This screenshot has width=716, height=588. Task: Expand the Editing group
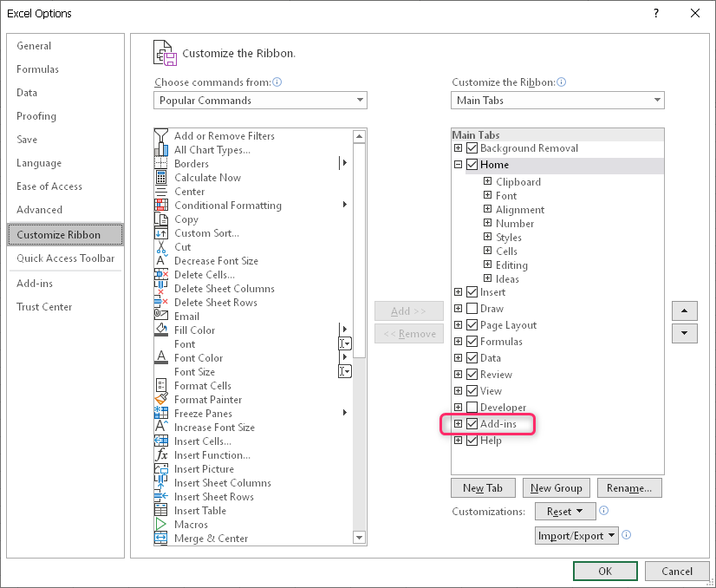point(488,265)
